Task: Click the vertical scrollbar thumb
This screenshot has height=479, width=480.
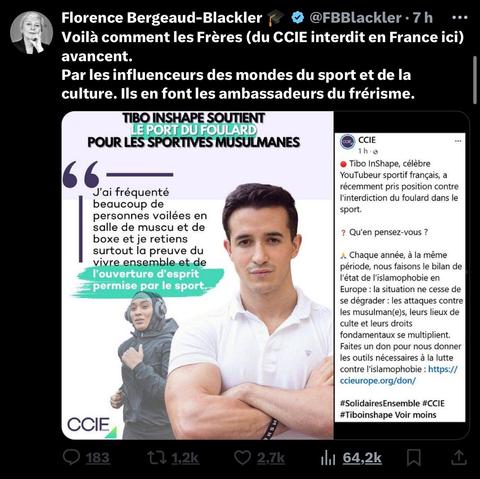Action: 475,80
